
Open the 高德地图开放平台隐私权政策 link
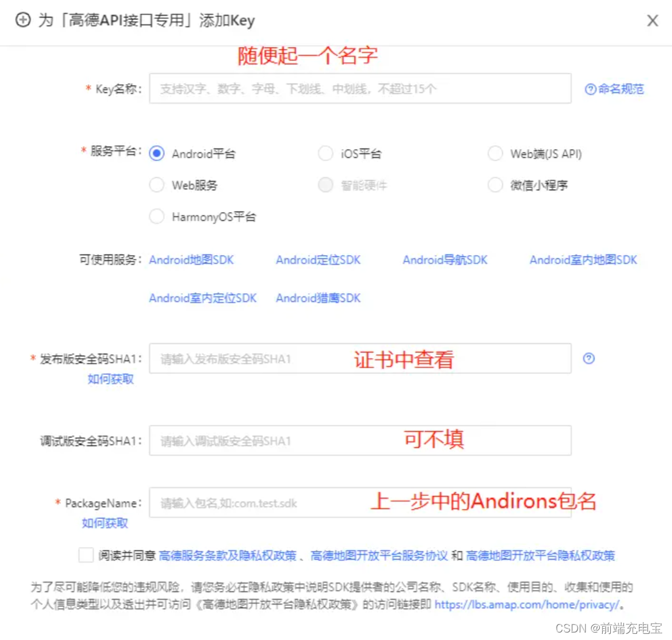pos(540,556)
